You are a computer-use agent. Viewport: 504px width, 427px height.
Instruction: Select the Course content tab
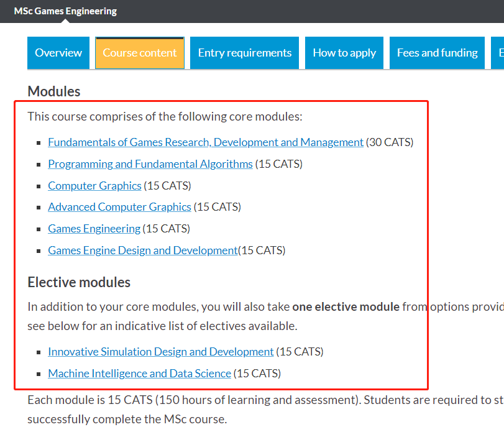[140, 53]
